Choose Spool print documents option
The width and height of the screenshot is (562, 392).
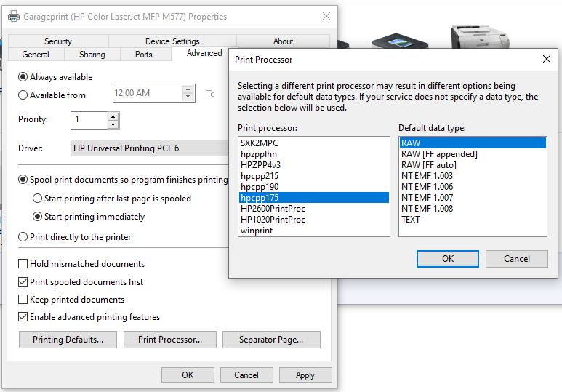click(x=23, y=180)
